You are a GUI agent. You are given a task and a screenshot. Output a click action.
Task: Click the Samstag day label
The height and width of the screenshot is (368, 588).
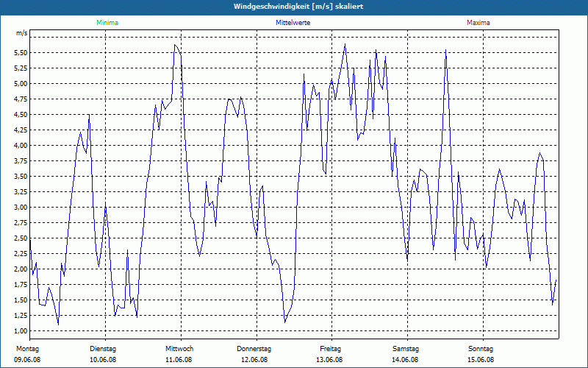pyautogui.click(x=406, y=349)
